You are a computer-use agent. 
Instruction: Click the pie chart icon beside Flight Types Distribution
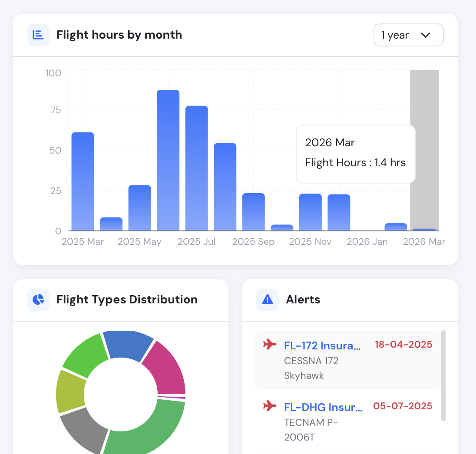pyautogui.click(x=38, y=299)
